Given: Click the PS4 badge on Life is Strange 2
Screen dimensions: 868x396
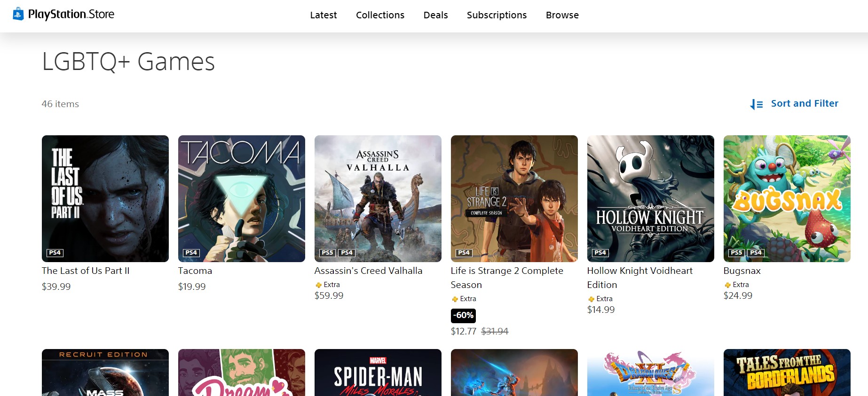Looking at the screenshot, I should pos(464,253).
